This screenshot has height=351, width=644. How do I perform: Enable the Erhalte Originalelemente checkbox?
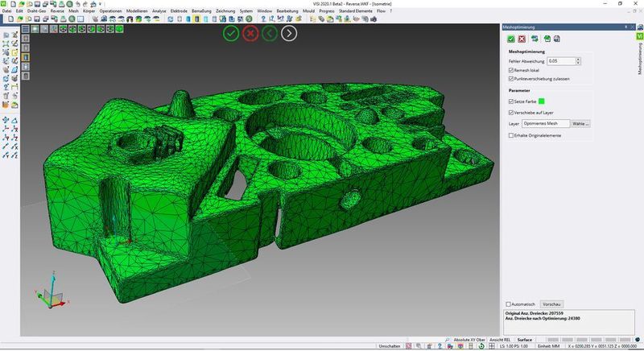(x=511, y=135)
